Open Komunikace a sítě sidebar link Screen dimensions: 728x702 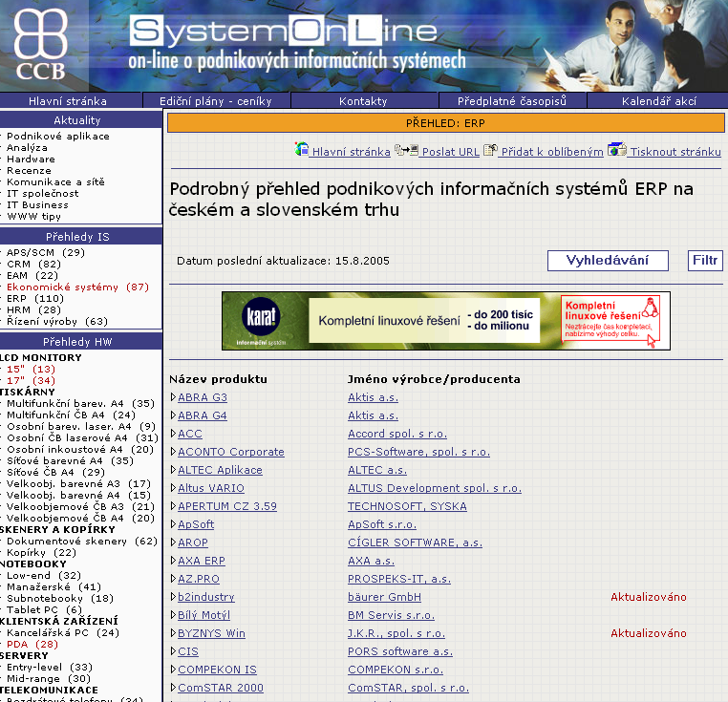click(55, 182)
